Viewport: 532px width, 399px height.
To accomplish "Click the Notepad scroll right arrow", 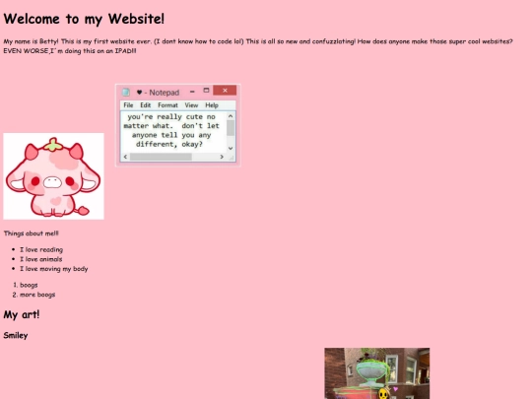I will click(x=222, y=157).
